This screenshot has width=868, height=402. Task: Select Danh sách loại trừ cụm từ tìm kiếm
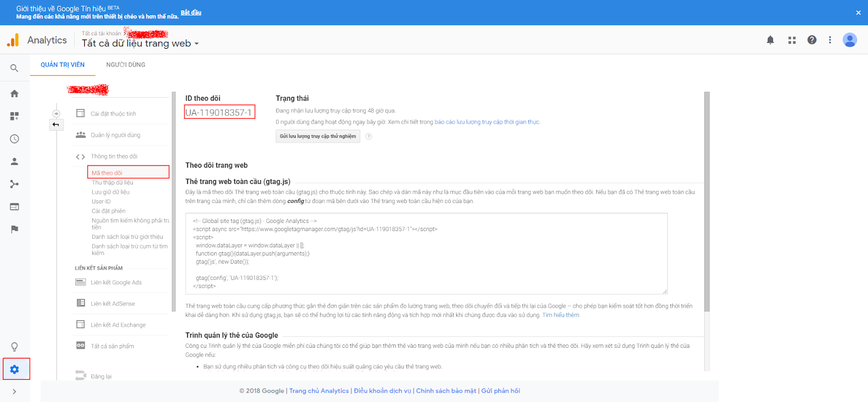[130, 250]
